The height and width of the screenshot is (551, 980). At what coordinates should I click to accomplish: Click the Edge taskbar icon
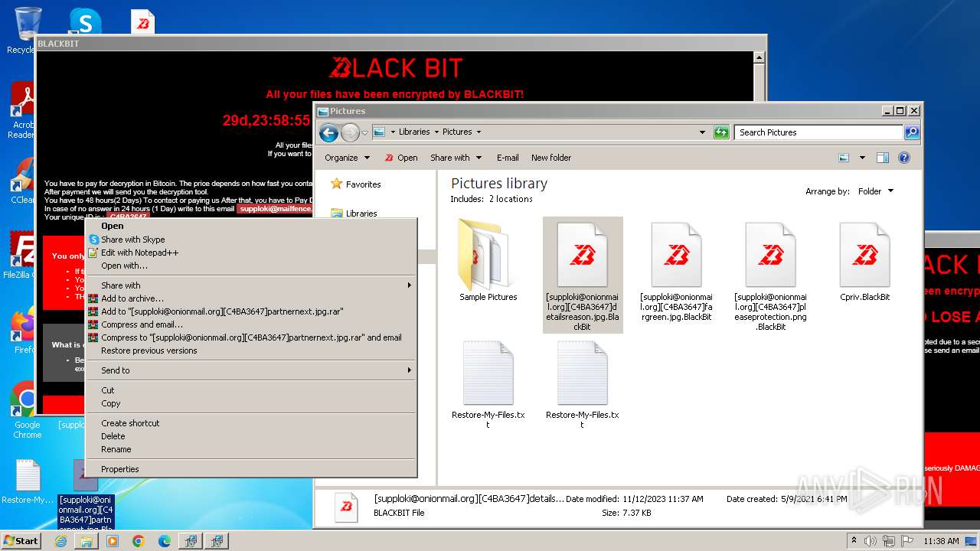164,541
